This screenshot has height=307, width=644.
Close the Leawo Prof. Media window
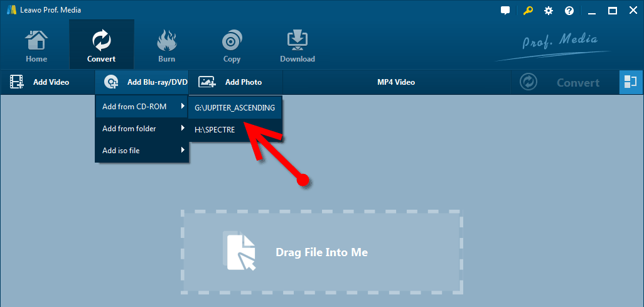pos(633,11)
